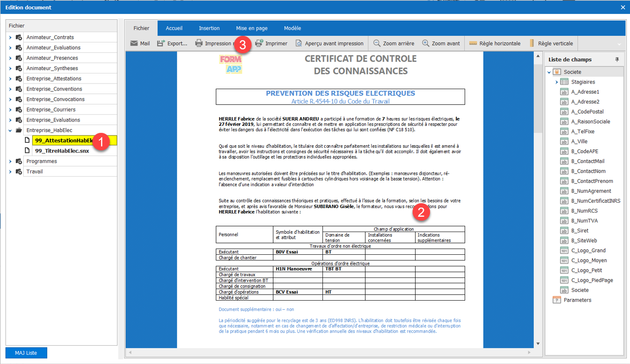Click the document vertical scrollbar up arrow
Screen dimensions: 630x364
pos(538,56)
